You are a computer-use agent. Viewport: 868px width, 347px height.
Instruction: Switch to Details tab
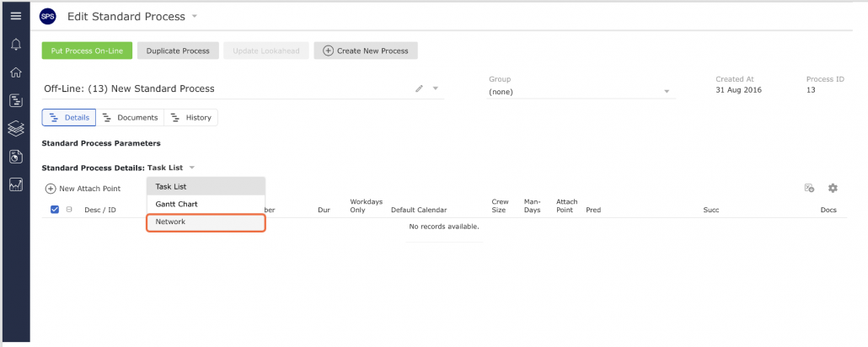(69, 118)
